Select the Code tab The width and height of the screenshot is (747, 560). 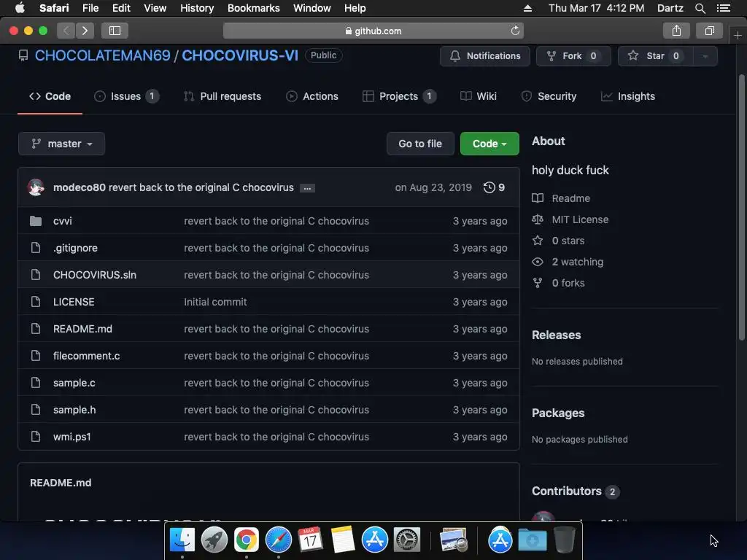(x=50, y=96)
